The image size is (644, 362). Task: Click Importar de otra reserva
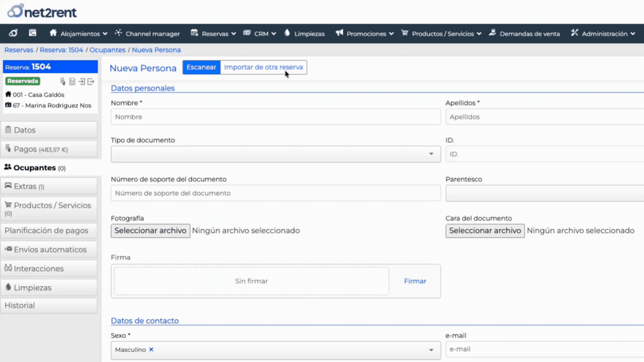[263, 67]
